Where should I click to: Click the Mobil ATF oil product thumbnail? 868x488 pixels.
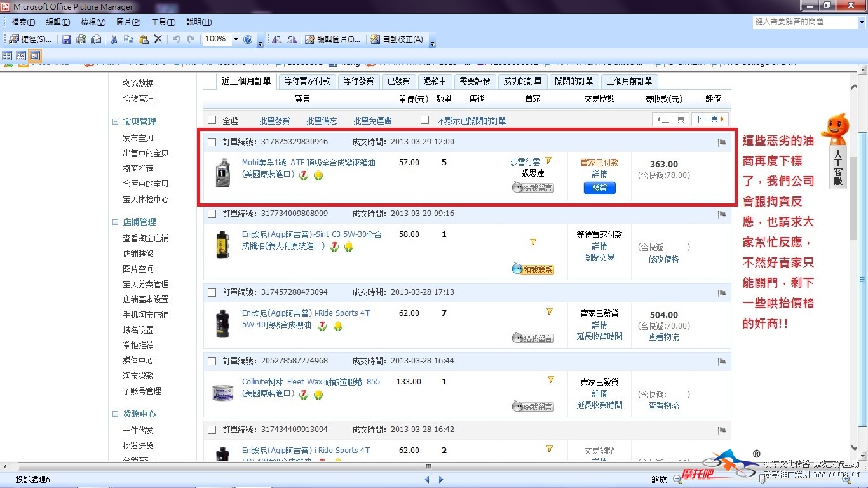pos(222,173)
